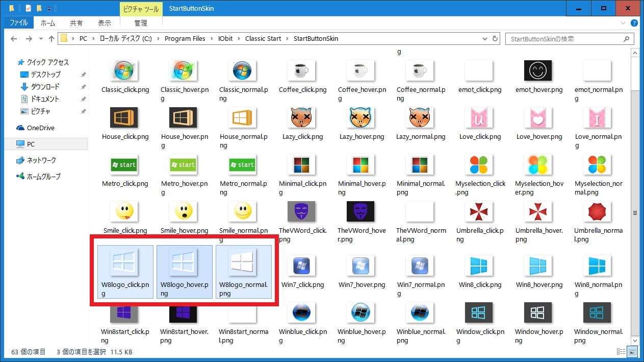Image resolution: width=644 pixels, height=362 pixels.
Task: Open クイック アクセス in navigation pane
Action: pos(47,62)
